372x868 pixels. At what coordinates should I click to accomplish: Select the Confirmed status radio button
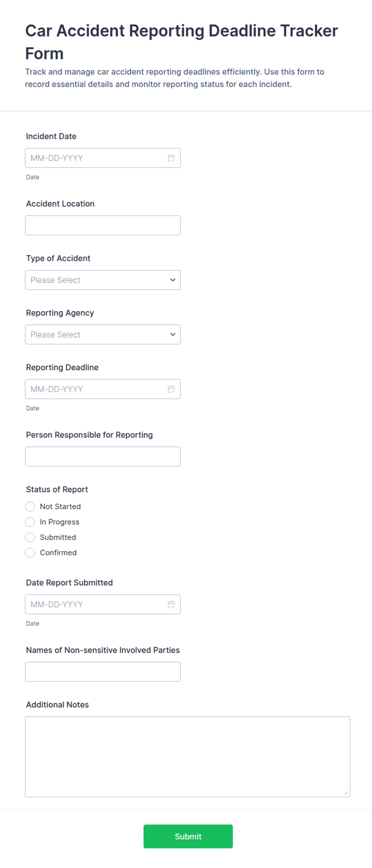30,553
